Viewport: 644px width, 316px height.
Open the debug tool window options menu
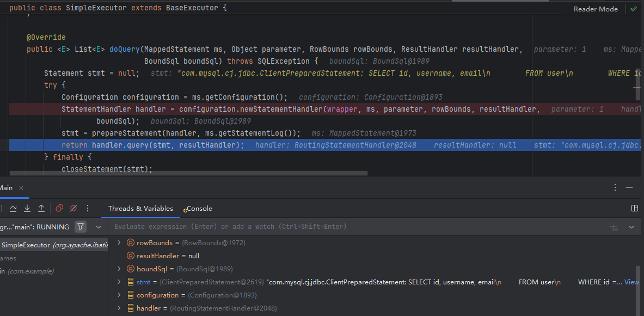pyautogui.click(x=615, y=187)
